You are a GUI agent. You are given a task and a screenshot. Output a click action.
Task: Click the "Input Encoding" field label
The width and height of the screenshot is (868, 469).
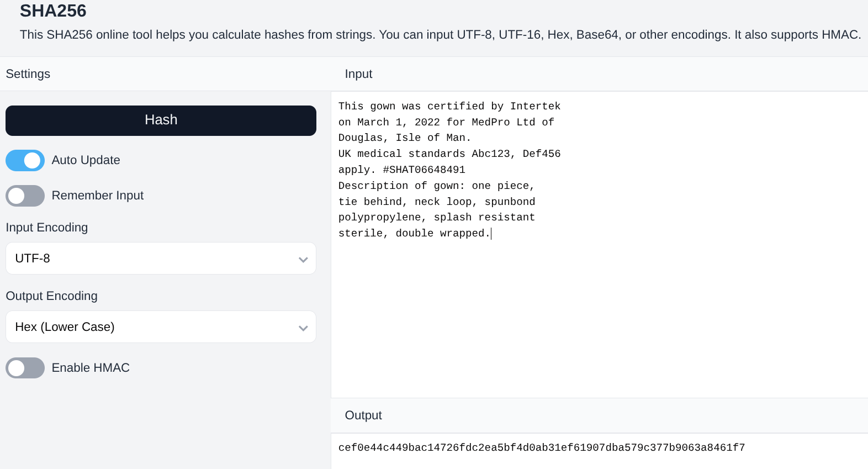coord(47,228)
